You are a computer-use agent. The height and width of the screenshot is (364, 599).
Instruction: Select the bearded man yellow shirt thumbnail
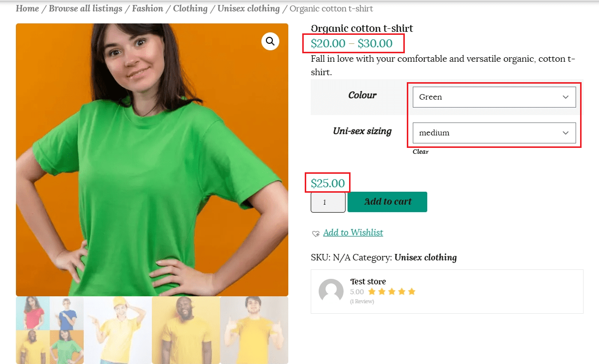click(x=186, y=330)
